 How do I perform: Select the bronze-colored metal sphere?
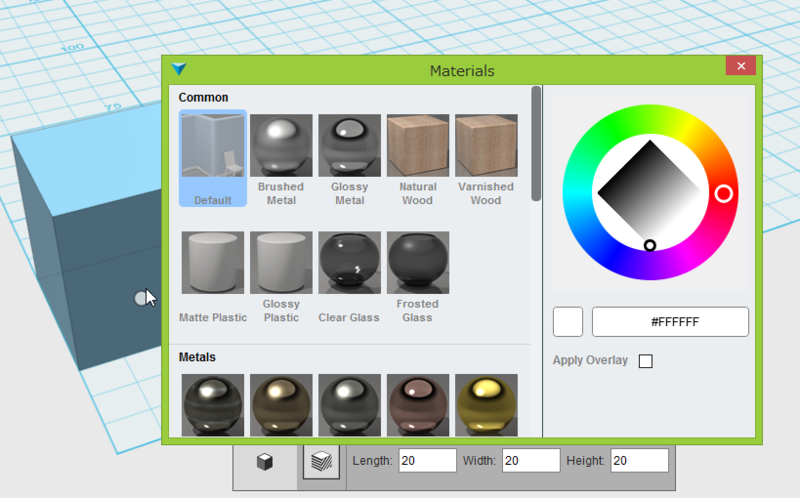click(281, 405)
